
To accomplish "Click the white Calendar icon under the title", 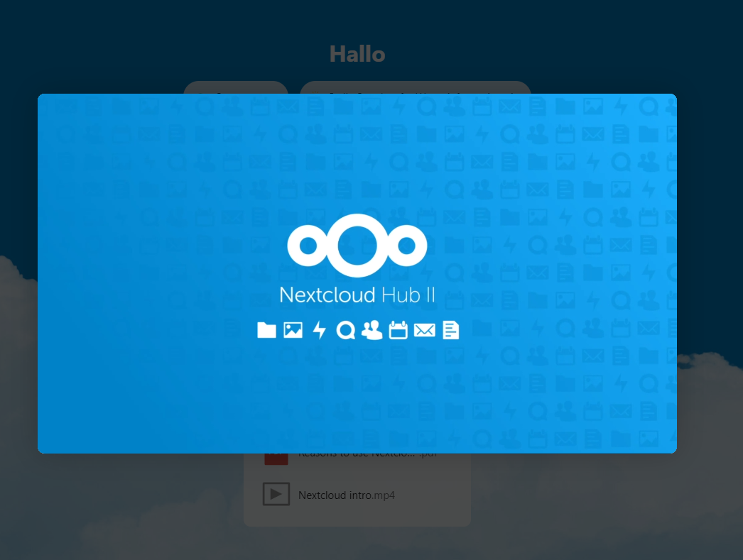I will click(398, 330).
